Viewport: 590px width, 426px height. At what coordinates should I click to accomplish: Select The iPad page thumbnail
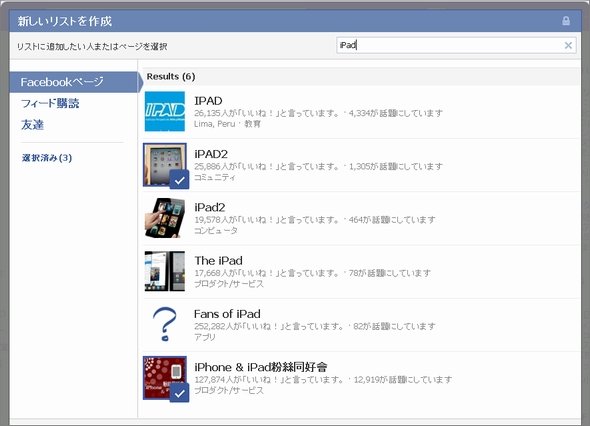pos(165,271)
